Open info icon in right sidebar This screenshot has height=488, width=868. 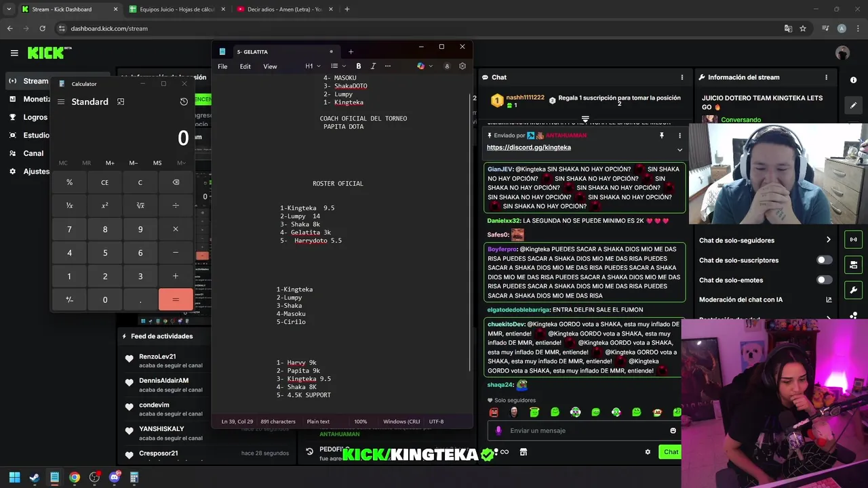click(x=853, y=80)
